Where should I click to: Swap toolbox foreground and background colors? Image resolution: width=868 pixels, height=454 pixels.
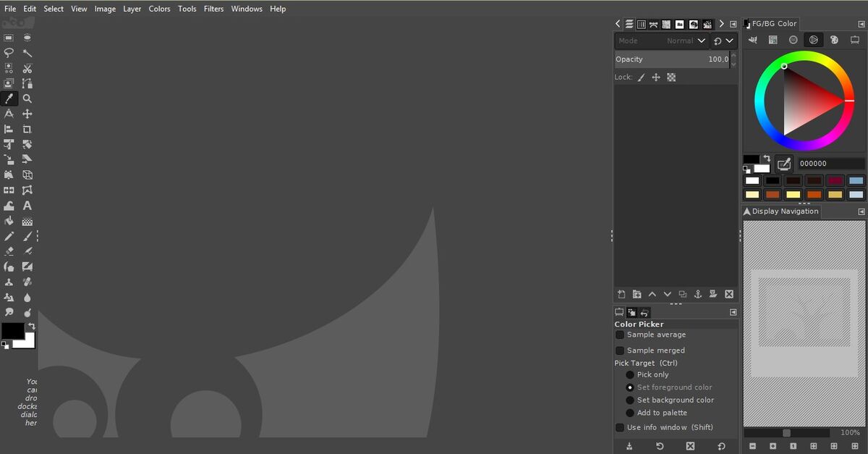31,327
